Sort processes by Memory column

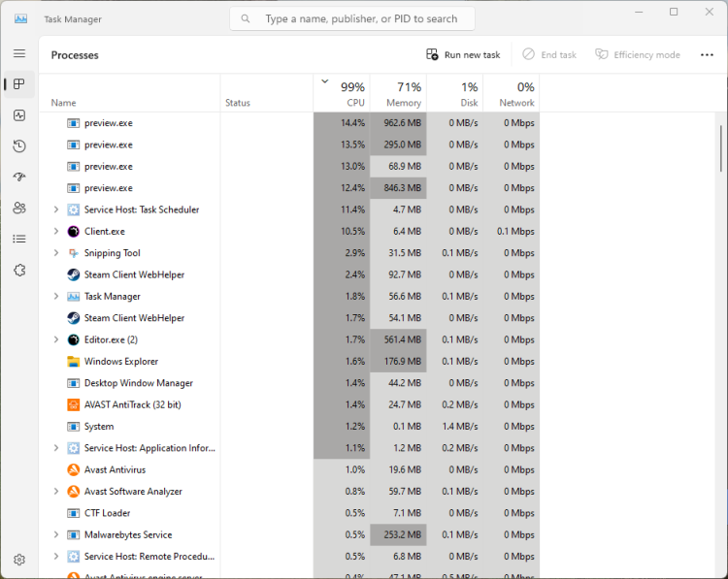click(398, 93)
